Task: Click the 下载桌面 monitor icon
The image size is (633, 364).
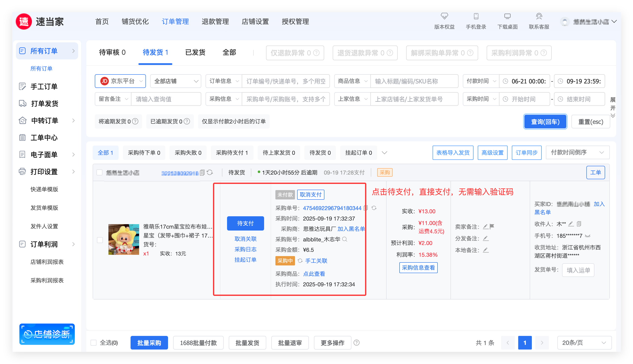Action: [x=507, y=17]
